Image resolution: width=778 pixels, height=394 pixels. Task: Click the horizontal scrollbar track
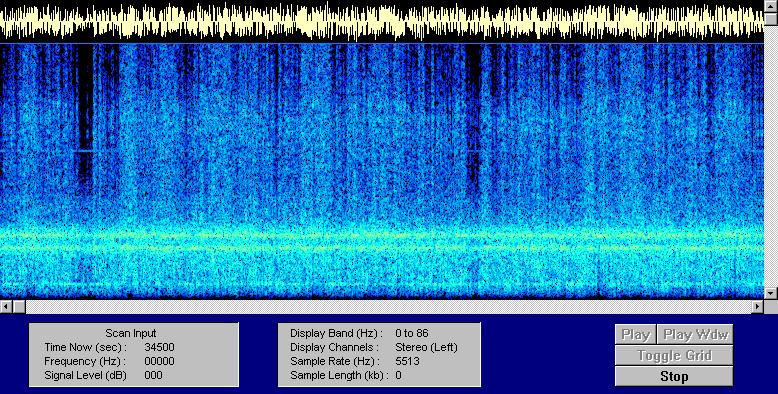click(388, 306)
